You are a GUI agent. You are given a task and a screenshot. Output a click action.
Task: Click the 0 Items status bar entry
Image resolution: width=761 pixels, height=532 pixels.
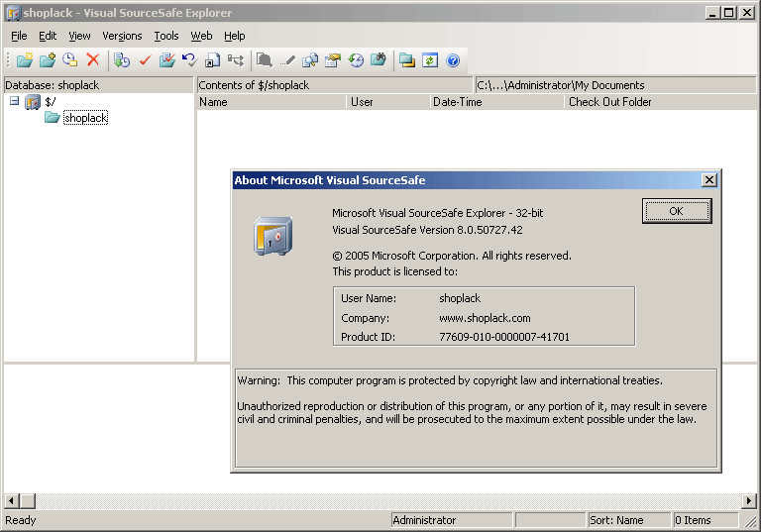[x=706, y=520]
